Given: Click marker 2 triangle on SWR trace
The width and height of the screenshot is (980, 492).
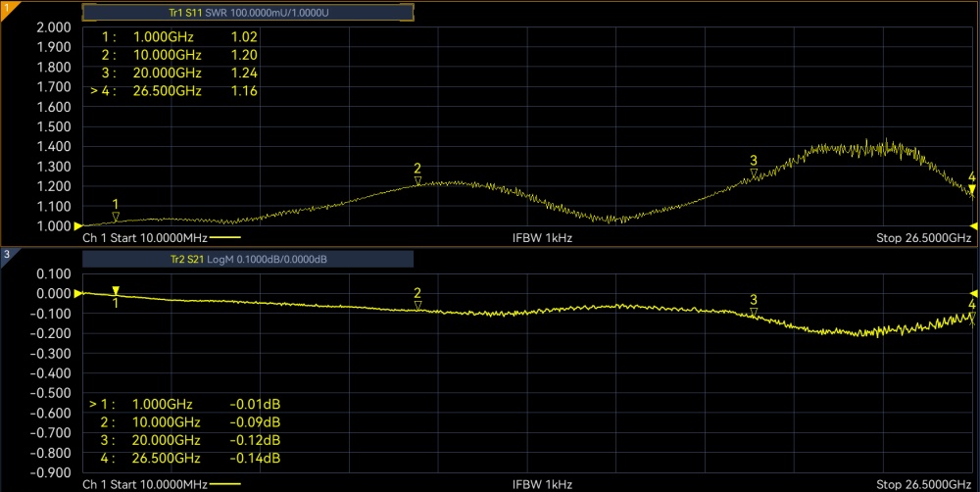Looking at the screenshot, I should 417,180.
